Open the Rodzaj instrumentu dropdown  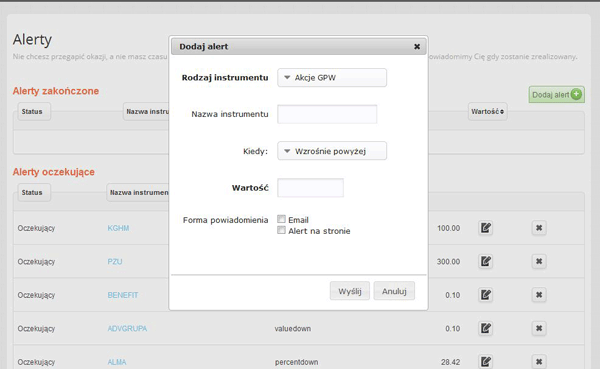click(332, 78)
